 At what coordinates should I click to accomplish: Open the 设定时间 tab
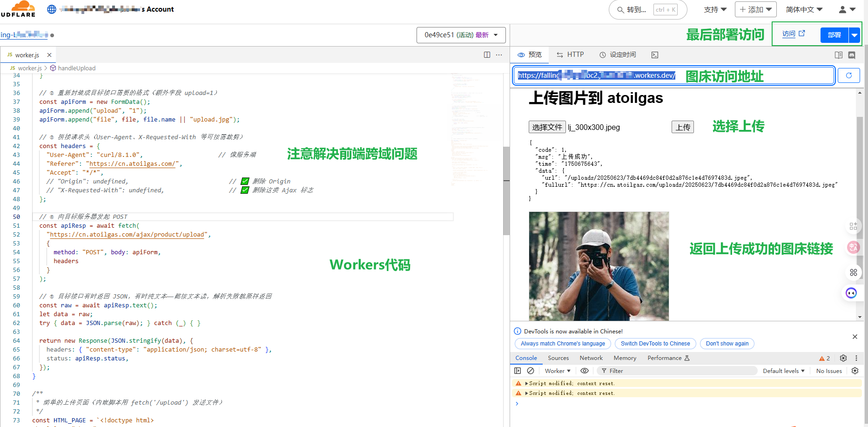[618, 55]
